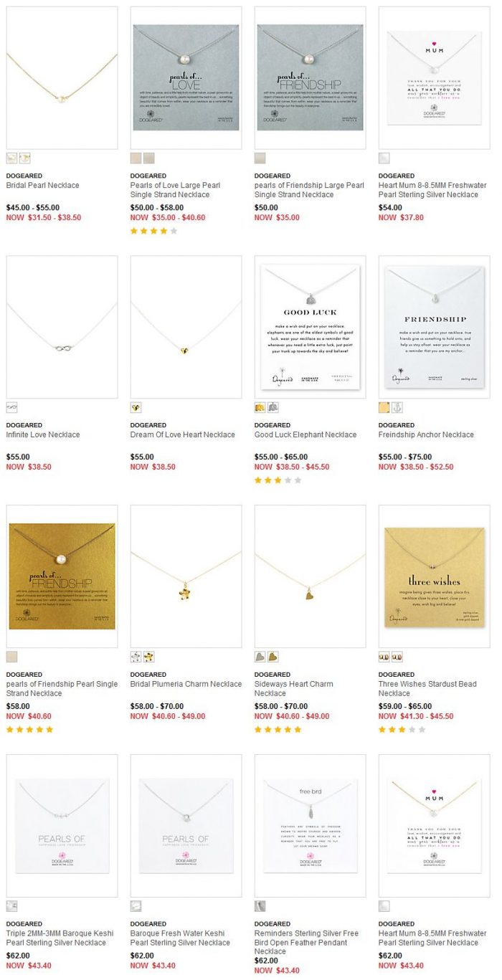Select the beige swatch under pearls of Friendship Large Pearl
The height and width of the screenshot is (980, 502).
click(260, 158)
